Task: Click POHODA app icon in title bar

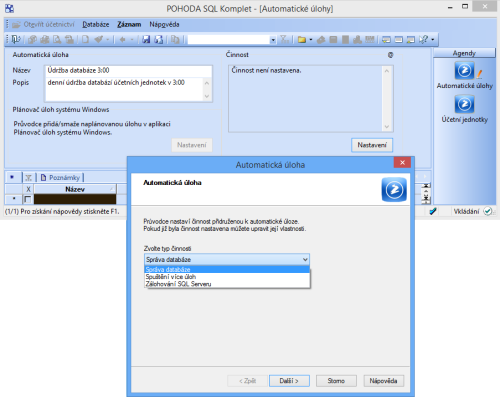Action: (9, 8)
